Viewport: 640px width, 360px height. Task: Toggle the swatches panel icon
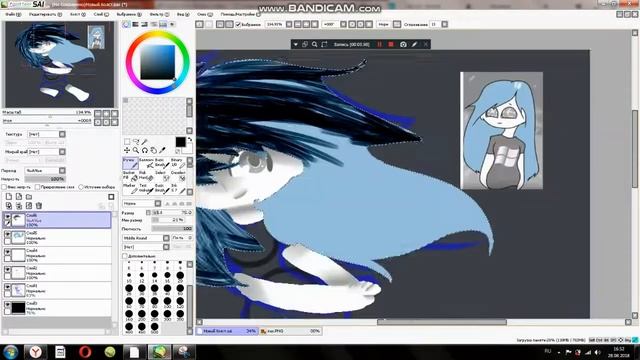click(163, 24)
